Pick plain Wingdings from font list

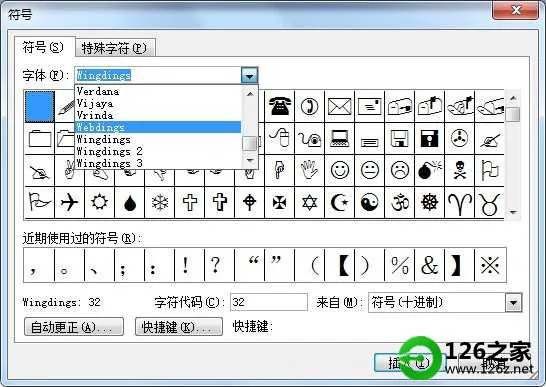[158, 139]
